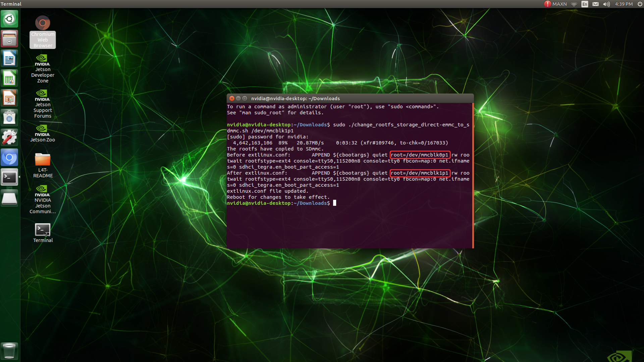Open Chromium Web Browser desktop shortcut
Viewport: 644px width, 362px height.
[x=43, y=23]
